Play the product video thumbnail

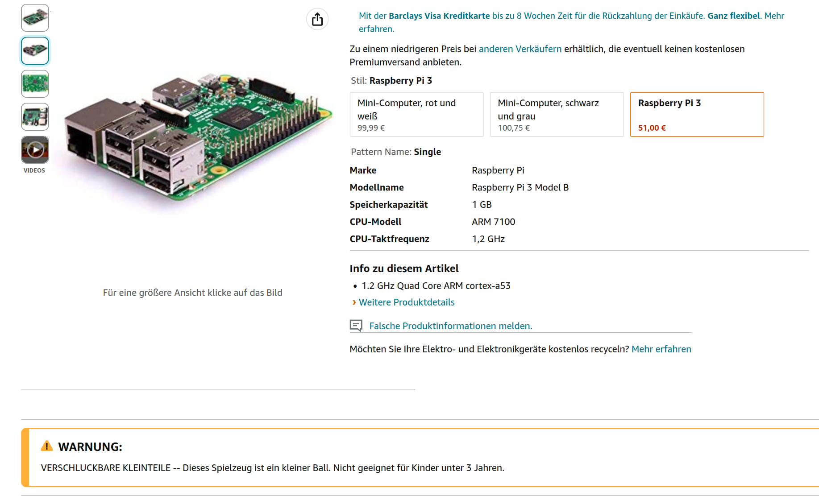coord(35,150)
